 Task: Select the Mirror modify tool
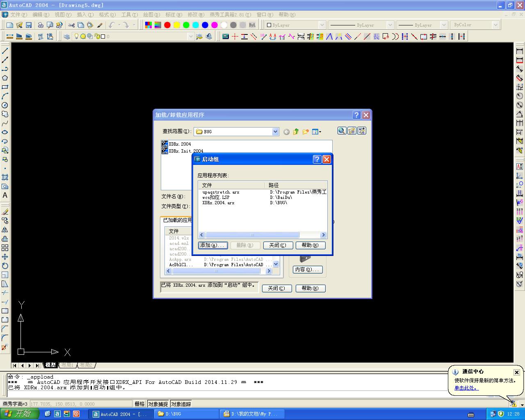[5, 230]
